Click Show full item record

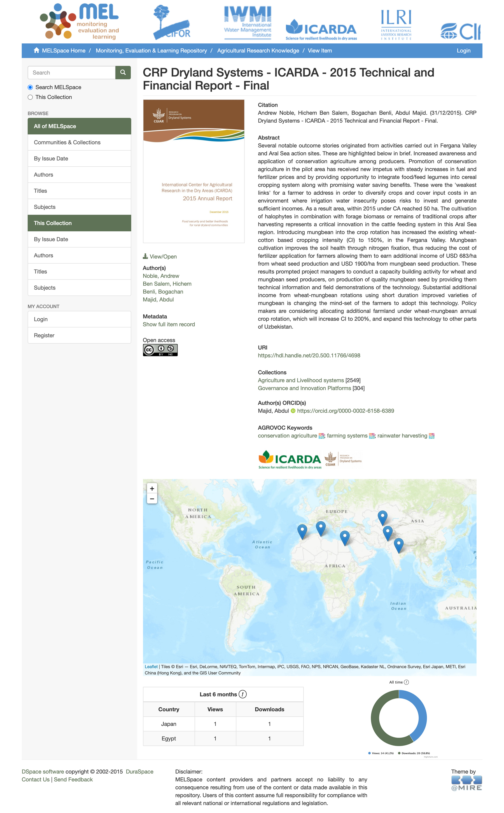pos(169,324)
